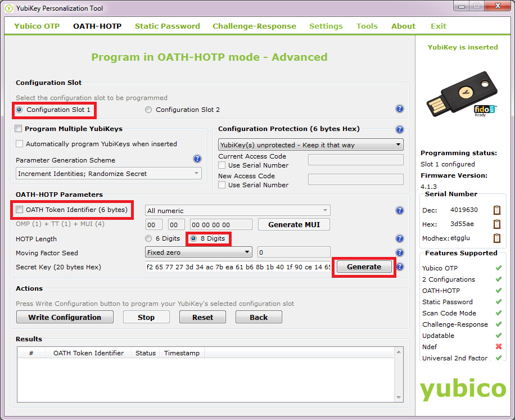Viewport: 515px width, 420px height.
Task: Generate a new secret key
Action: [364, 267]
